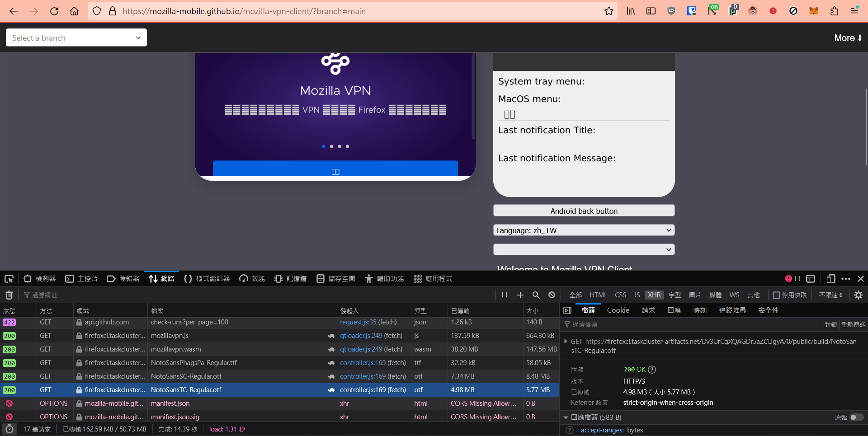Search network requests with magnifier icon
868x436 pixels.
536,295
